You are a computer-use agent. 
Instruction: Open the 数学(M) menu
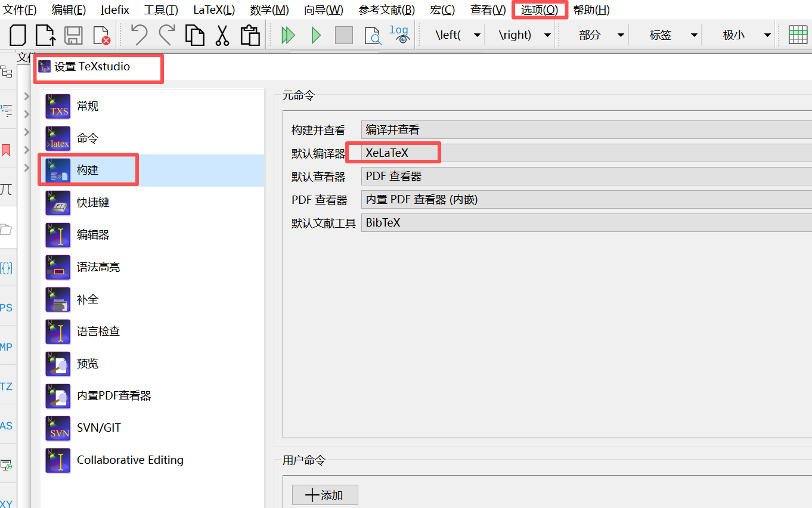click(x=269, y=10)
